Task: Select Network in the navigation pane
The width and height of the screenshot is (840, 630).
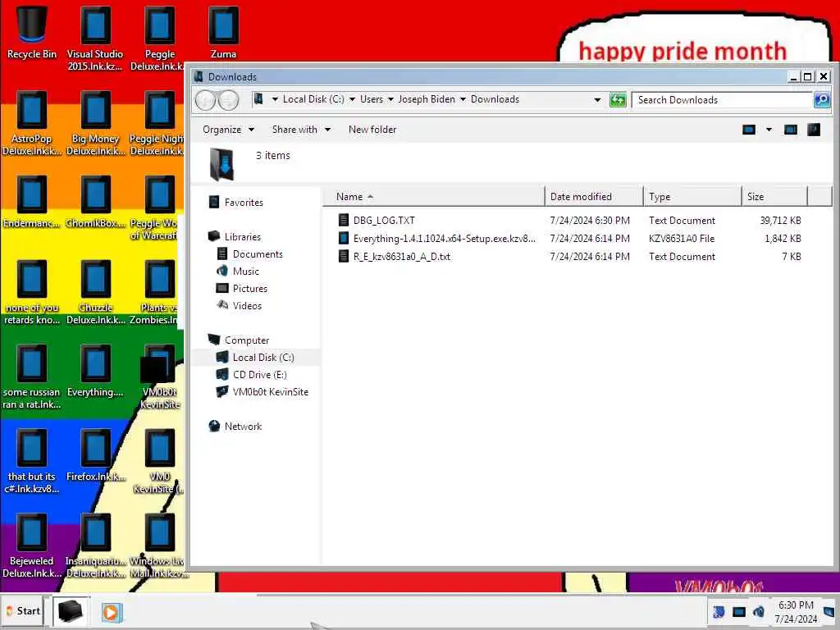Action: 235,427
